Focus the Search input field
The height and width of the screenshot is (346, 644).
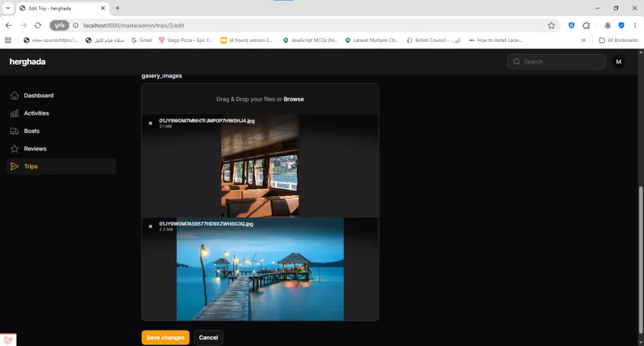(556, 62)
